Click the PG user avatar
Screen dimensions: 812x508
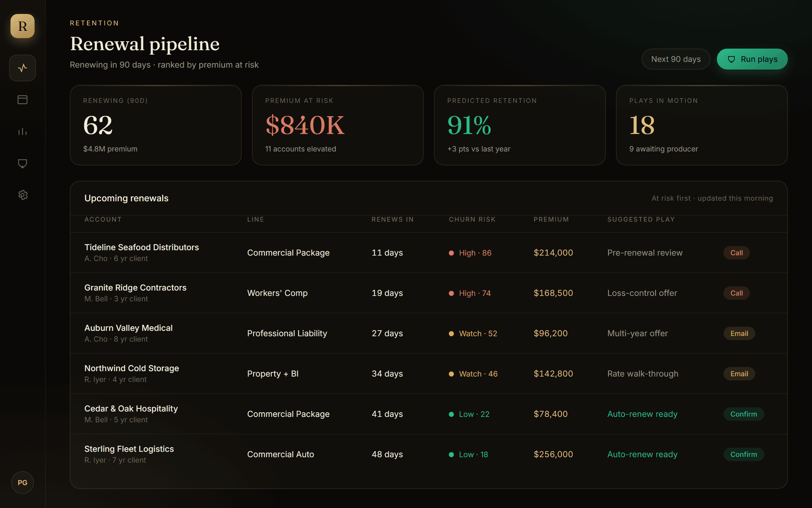[x=22, y=483]
